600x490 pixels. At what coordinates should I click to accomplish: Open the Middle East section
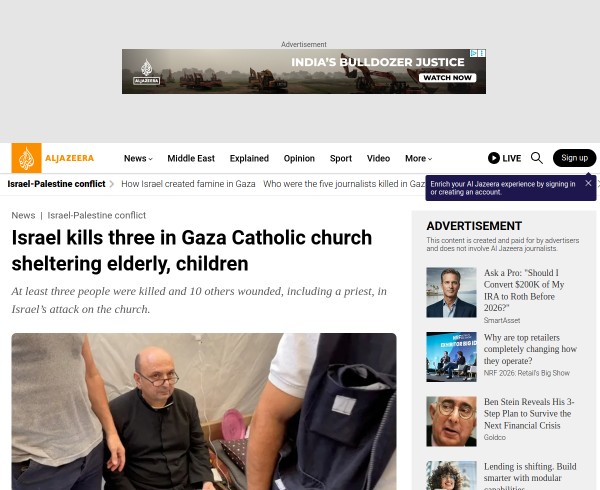click(191, 158)
